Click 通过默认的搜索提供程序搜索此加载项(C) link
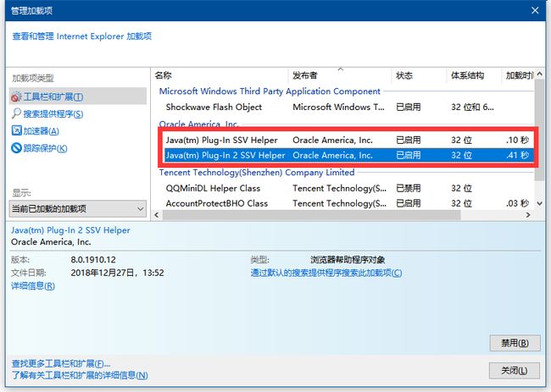Screen dimensions: 551x392 pyautogui.click(x=326, y=273)
